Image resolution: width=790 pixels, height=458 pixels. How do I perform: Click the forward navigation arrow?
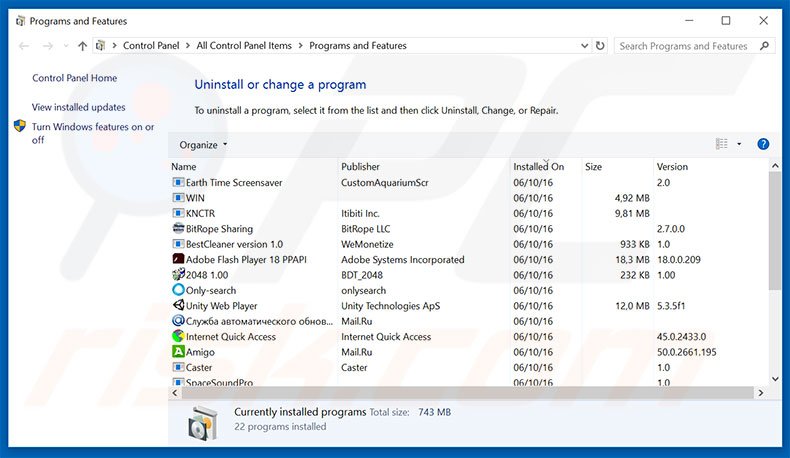click(x=47, y=46)
